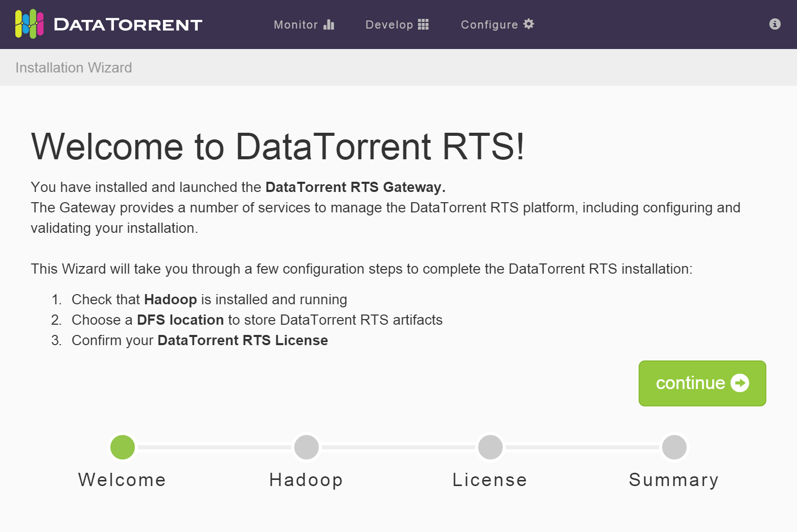This screenshot has height=532, width=797.
Task: Select the License step circle
Action: [x=490, y=447]
